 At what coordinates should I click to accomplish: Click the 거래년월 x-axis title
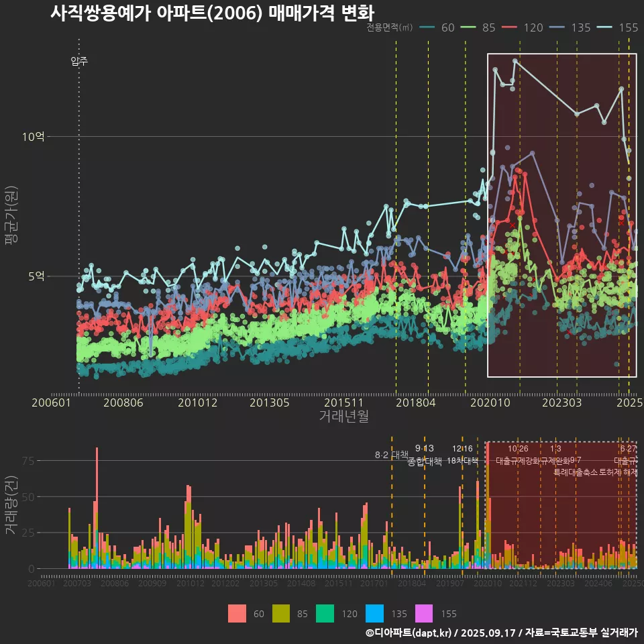[x=343, y=416]
